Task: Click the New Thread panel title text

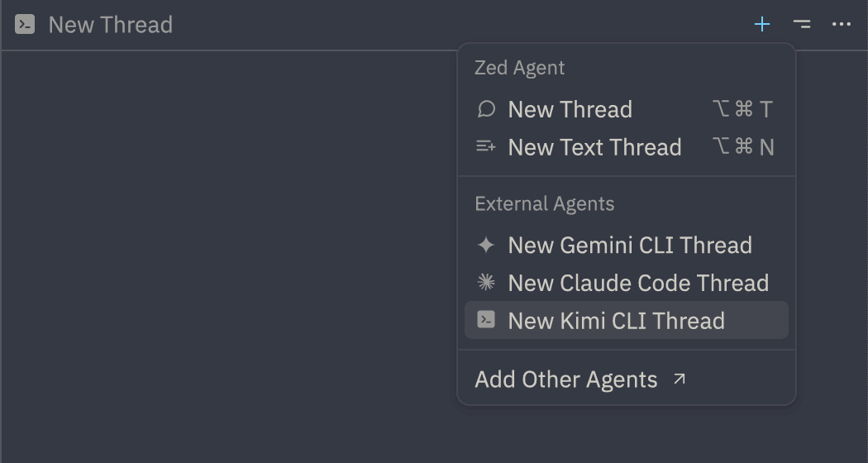Action: 111,25
